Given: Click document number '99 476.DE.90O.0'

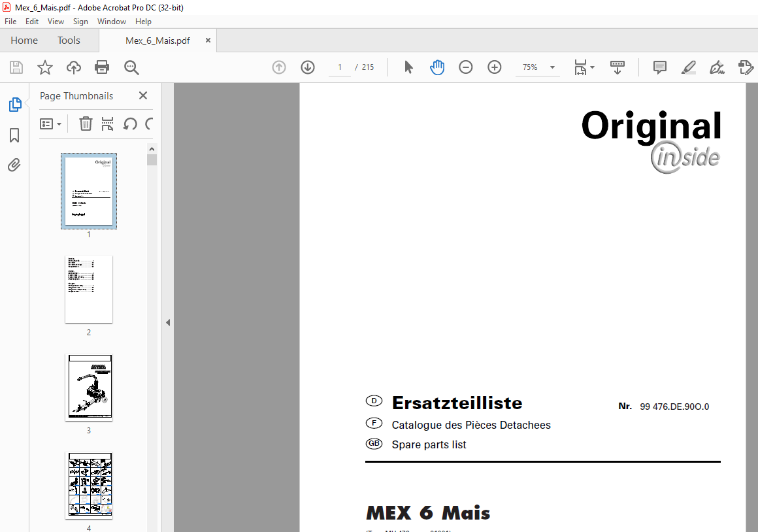Looking at the screenshot, I should pyautogui.click(x=674, y=407).
